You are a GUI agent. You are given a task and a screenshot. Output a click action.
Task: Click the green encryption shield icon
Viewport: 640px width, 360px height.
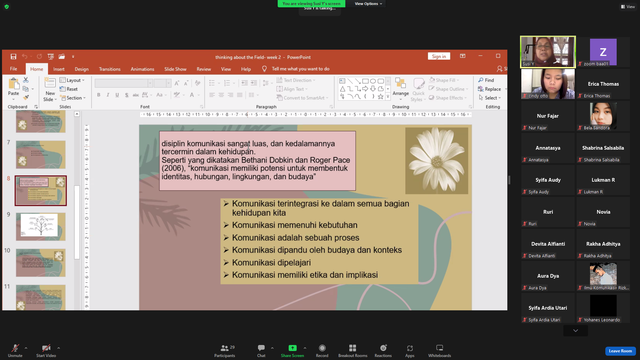point(7,7)
